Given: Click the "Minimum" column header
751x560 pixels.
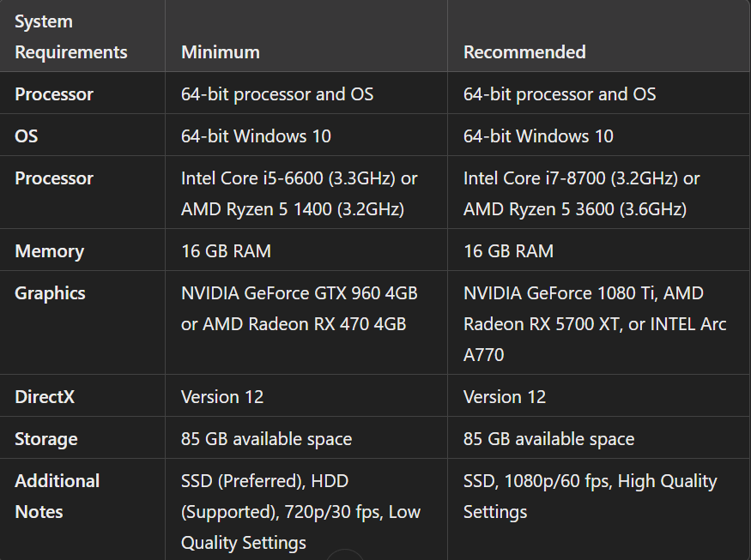Looking at the screenshot, I should [221, 52].
